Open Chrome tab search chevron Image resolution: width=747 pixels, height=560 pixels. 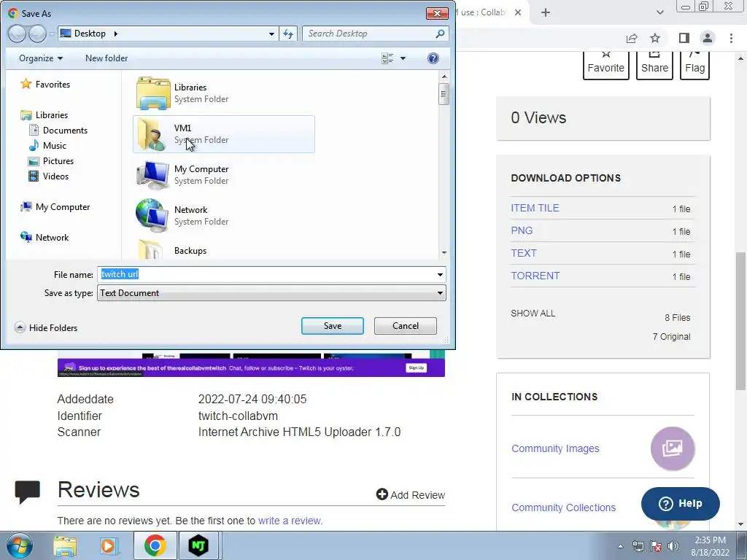[659, 12]
